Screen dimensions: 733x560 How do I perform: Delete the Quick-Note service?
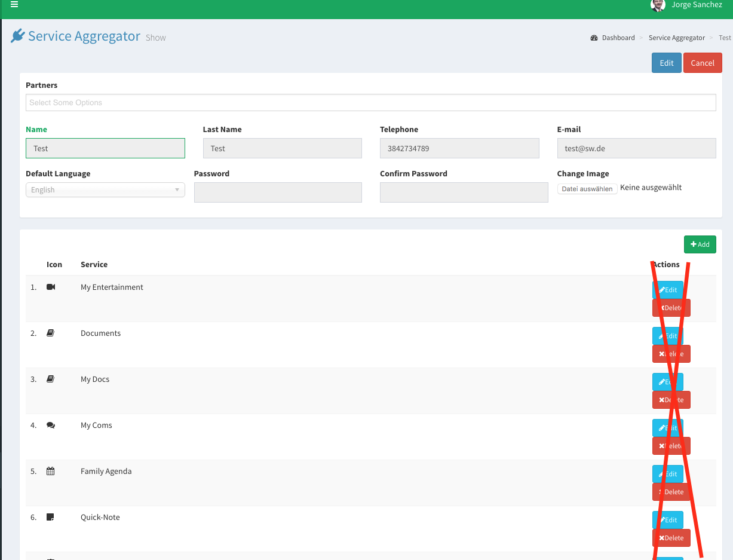click(671, 538)
